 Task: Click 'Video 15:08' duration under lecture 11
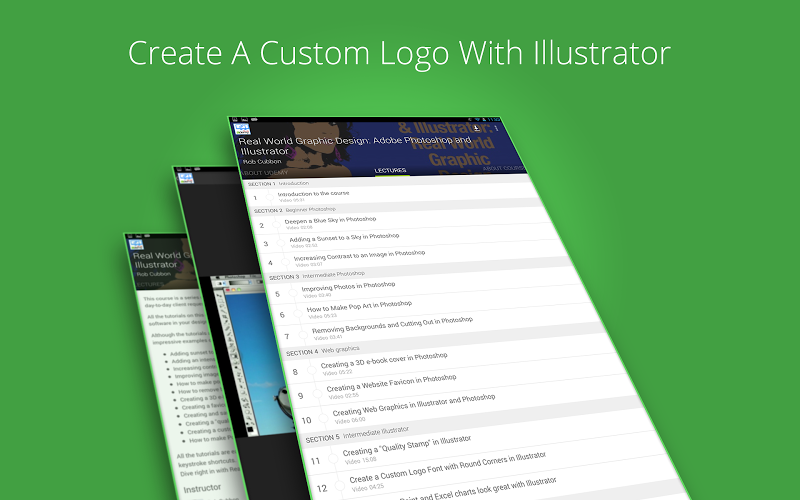[361, 460]
